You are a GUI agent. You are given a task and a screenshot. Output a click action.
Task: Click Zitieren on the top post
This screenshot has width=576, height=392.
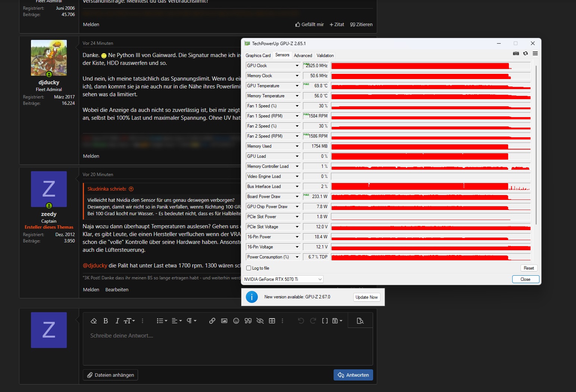(361, 24)
